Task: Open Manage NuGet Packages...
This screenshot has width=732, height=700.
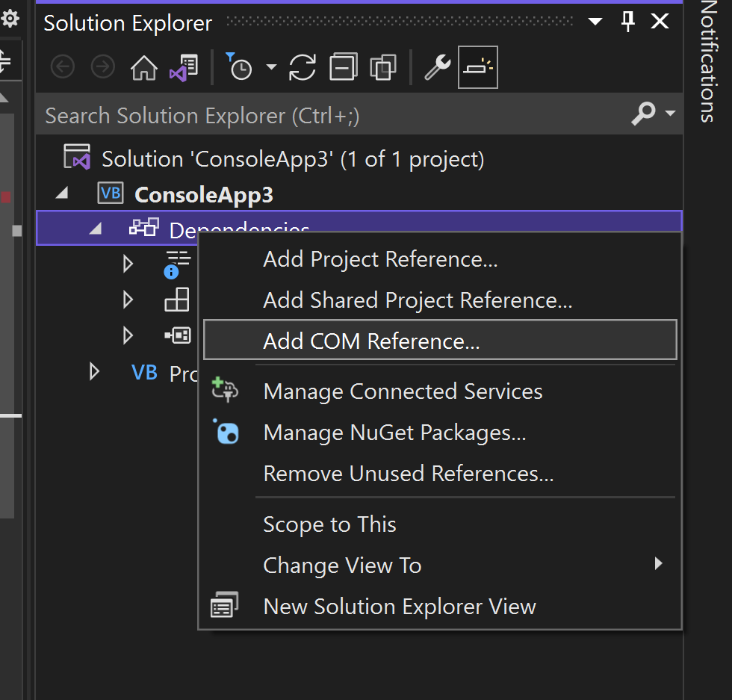Action: coord(440,433)
